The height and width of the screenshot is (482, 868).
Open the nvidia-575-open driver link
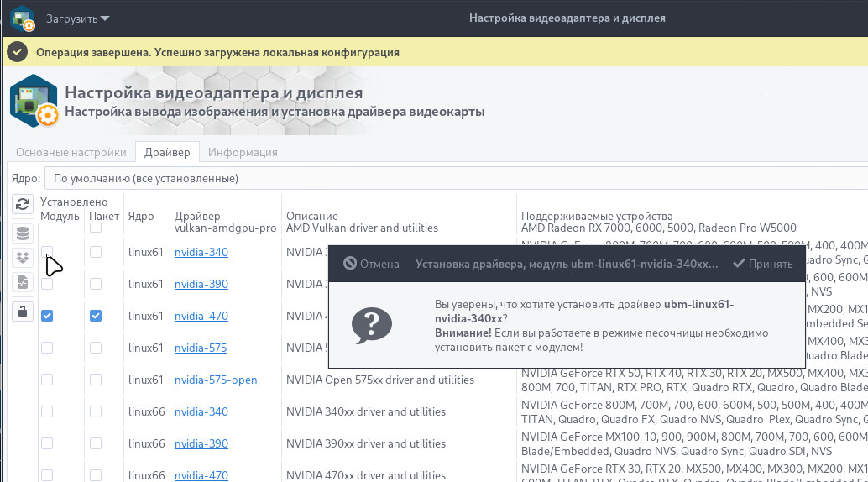216,380
